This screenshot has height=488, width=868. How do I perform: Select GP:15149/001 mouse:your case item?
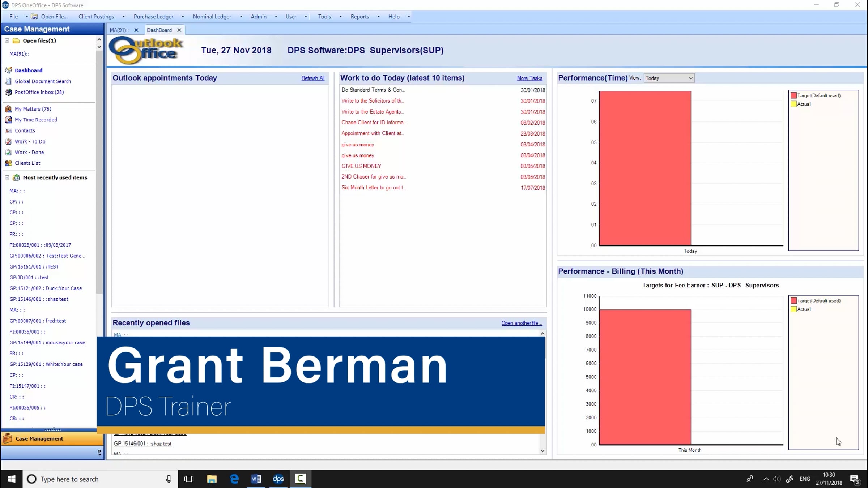point(47,342)
